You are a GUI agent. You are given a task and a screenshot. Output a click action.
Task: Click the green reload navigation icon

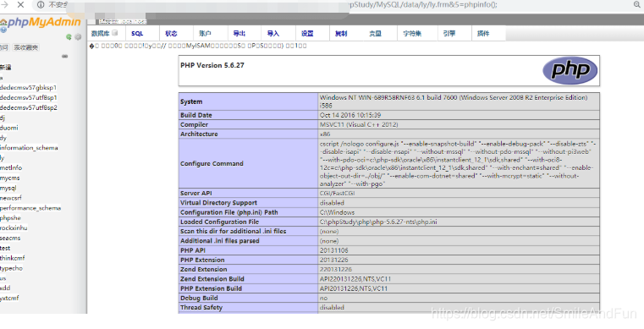coord(69,37)
